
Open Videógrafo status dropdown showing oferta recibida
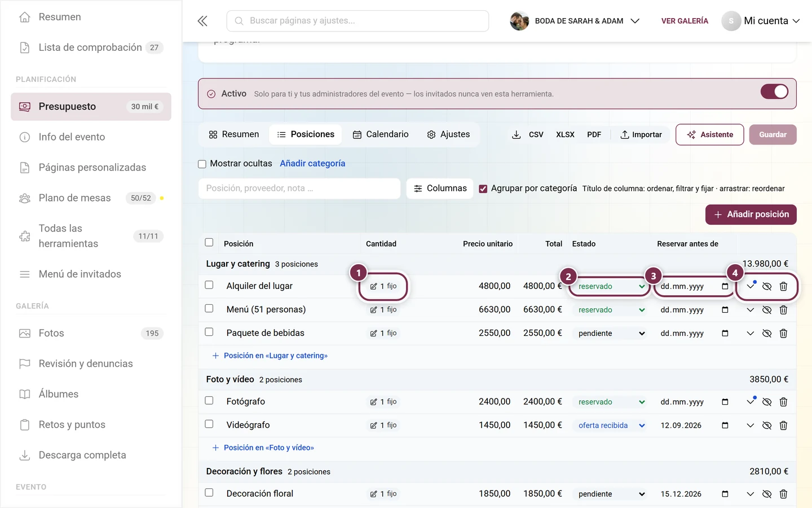coord(611,426)
